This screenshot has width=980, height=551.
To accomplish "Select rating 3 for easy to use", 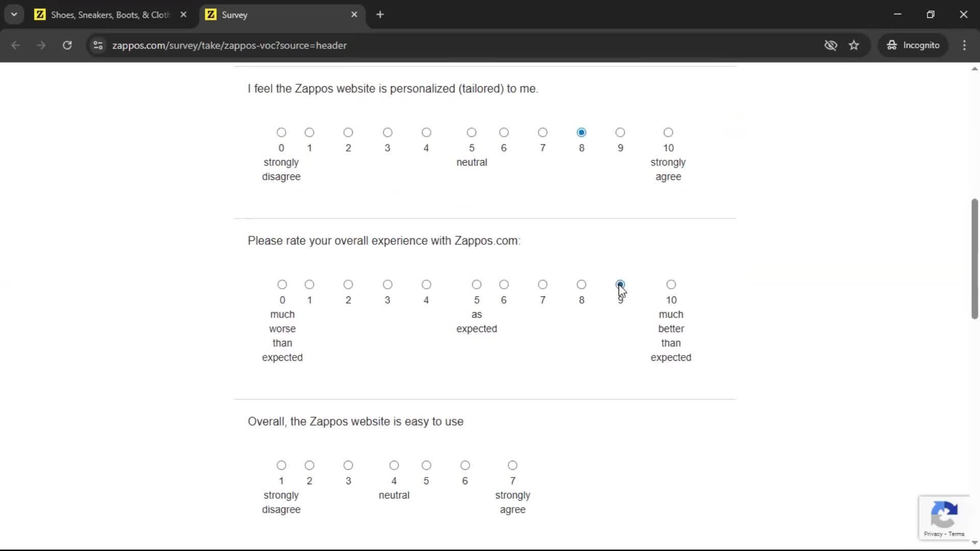I will [348, 465].
